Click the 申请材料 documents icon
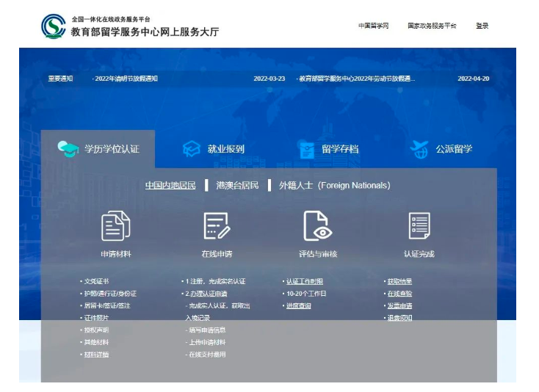The width and height of the screenshot is (539, 392). pos(116,225)
